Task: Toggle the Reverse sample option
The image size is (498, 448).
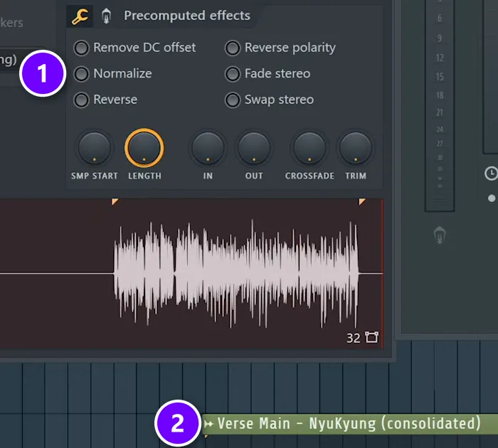Action: (81, 100)
